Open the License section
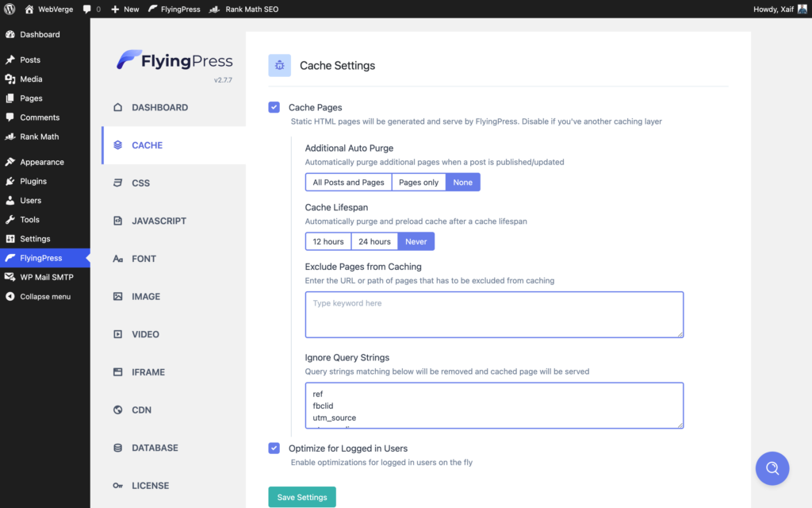Image resolution: width=812 pixels, height=508 pixels. click(x=149, y=485)
